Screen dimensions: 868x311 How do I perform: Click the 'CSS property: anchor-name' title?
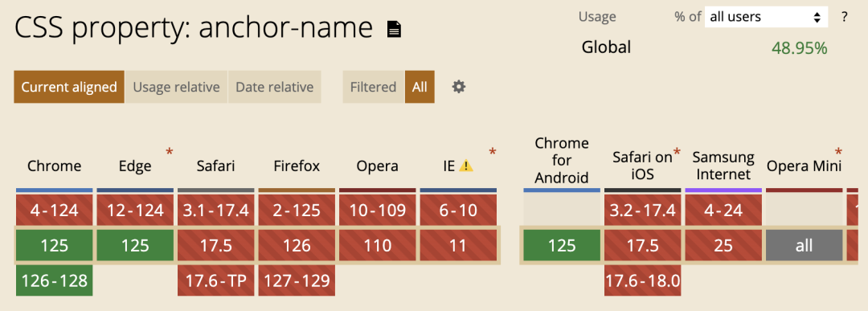click(194, 27)
